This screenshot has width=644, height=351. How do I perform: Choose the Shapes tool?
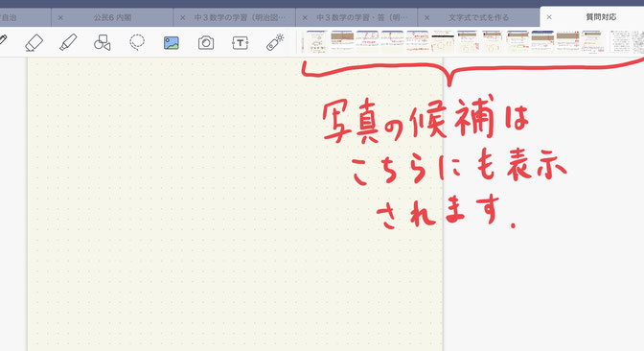(103, 43)
